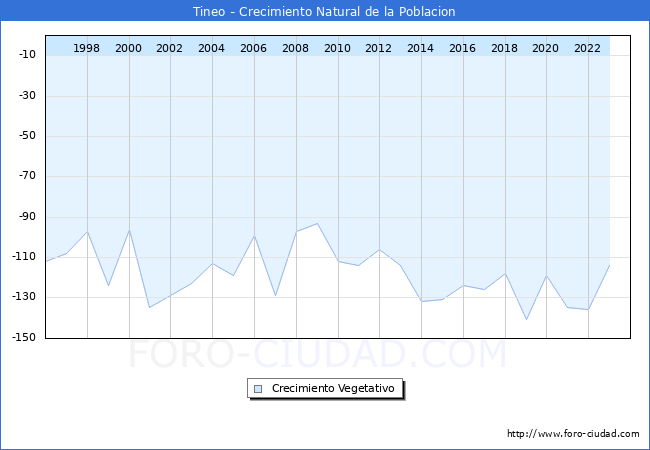Select the 2018 year label

coord(504,48)
